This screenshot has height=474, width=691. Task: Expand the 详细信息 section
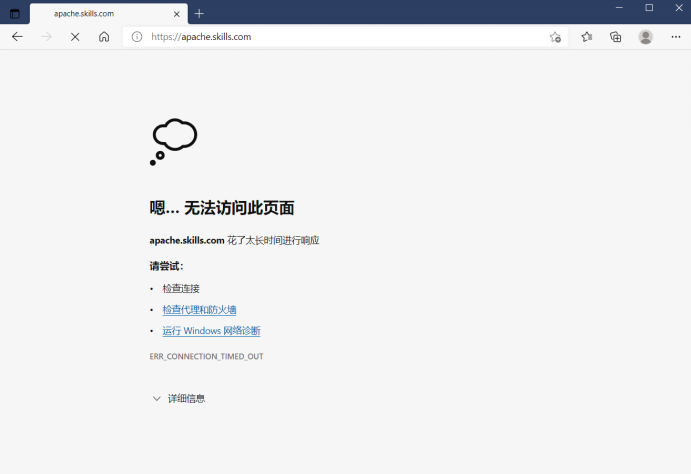pos(179,399)
